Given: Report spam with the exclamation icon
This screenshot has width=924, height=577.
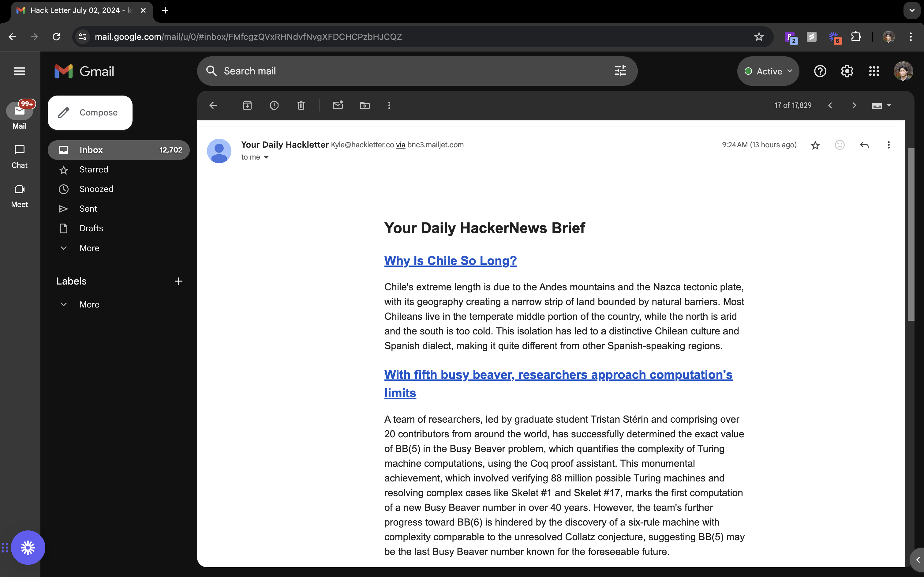Looking at the screenshot, I should click(x=274, y=105).
